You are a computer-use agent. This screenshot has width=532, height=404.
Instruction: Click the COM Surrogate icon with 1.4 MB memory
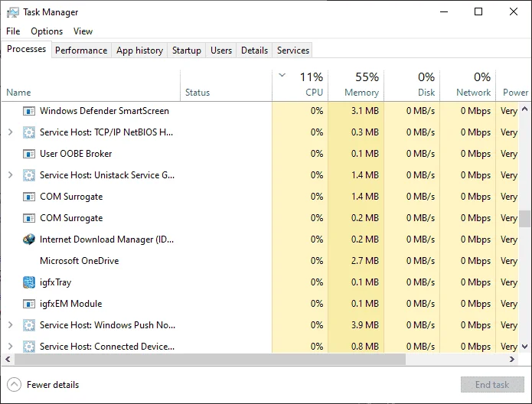coord(29,197)
